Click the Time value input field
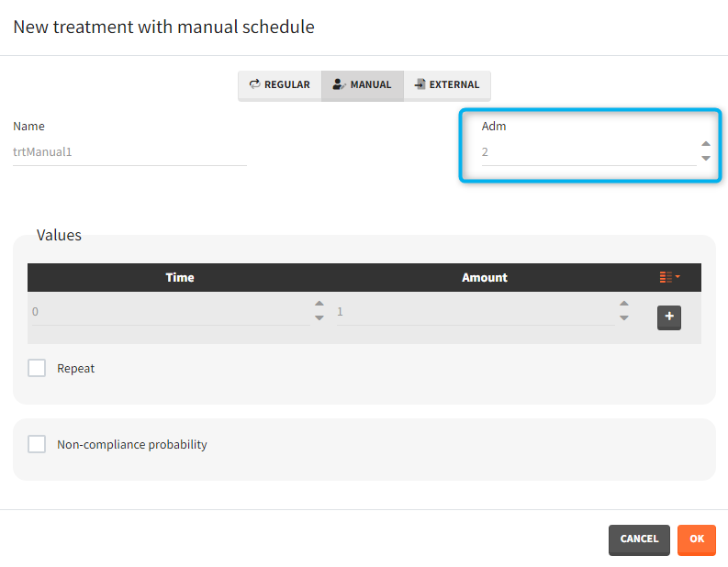Image resolution: width=728 pixels, height=567 pixels. [170, 312]
